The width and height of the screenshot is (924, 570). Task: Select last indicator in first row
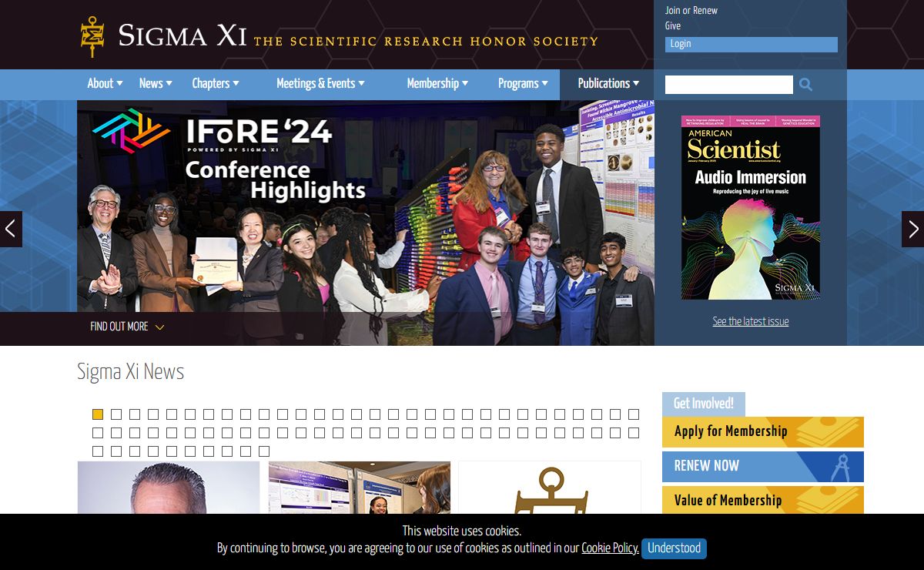click(634, 414)
